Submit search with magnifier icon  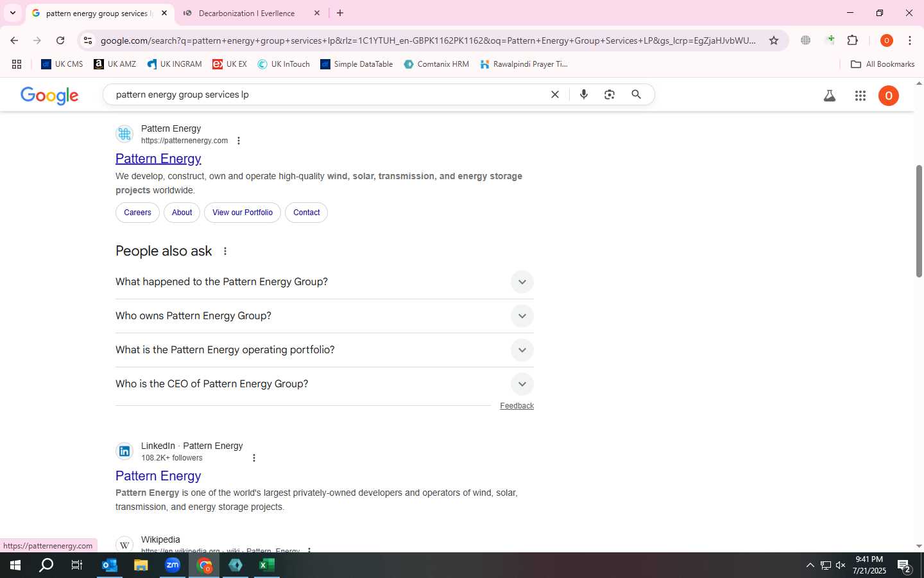(636, 94)
